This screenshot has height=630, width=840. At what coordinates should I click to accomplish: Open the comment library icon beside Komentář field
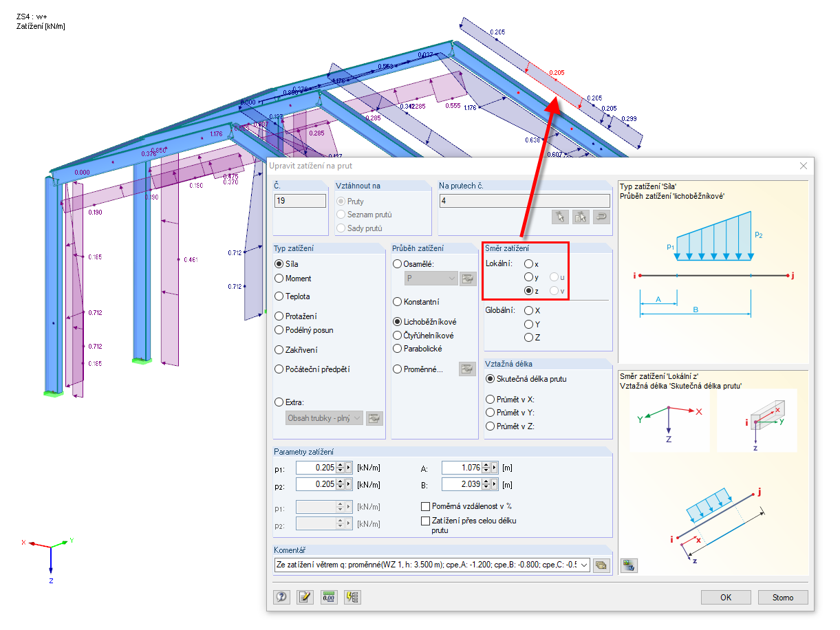(601, 565)
